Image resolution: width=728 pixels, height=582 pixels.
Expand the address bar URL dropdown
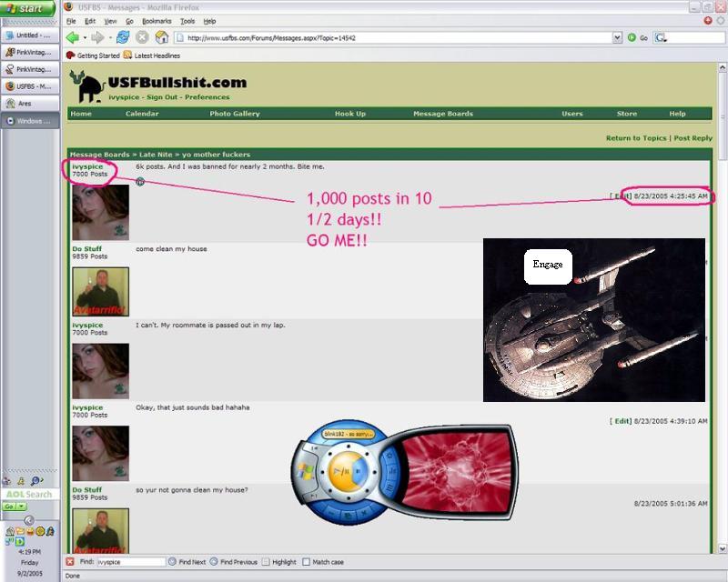pyautogui.click(x=617, y=37)
